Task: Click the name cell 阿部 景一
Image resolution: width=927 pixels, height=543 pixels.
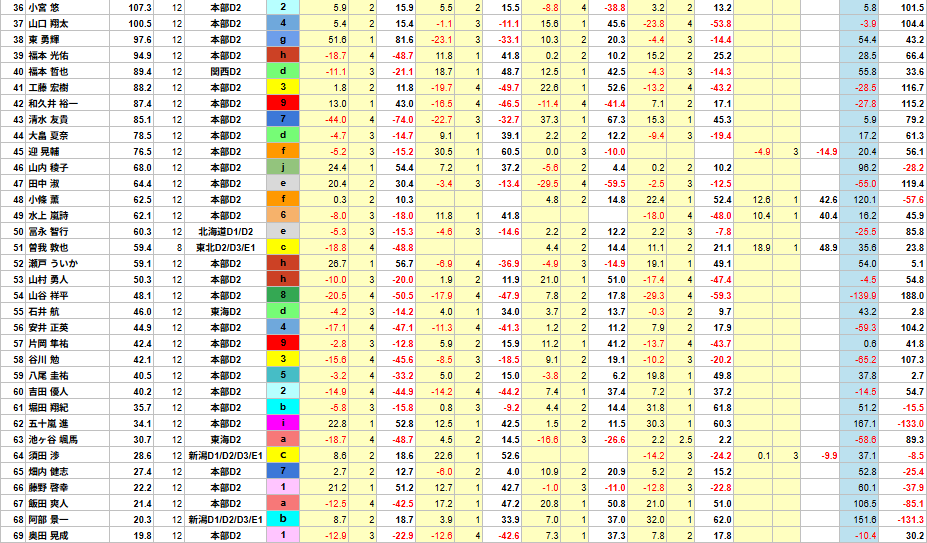Action: coord(68,519)
